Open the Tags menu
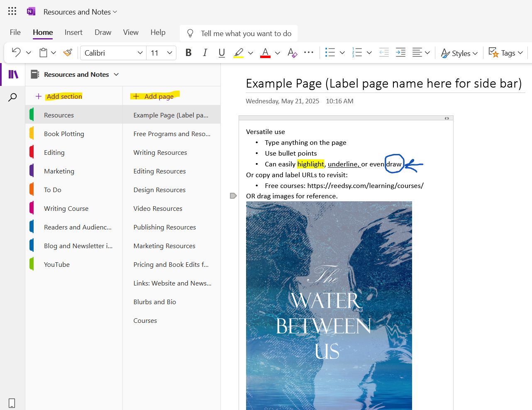The image size is (532, 410). click(x=505, y=53)
